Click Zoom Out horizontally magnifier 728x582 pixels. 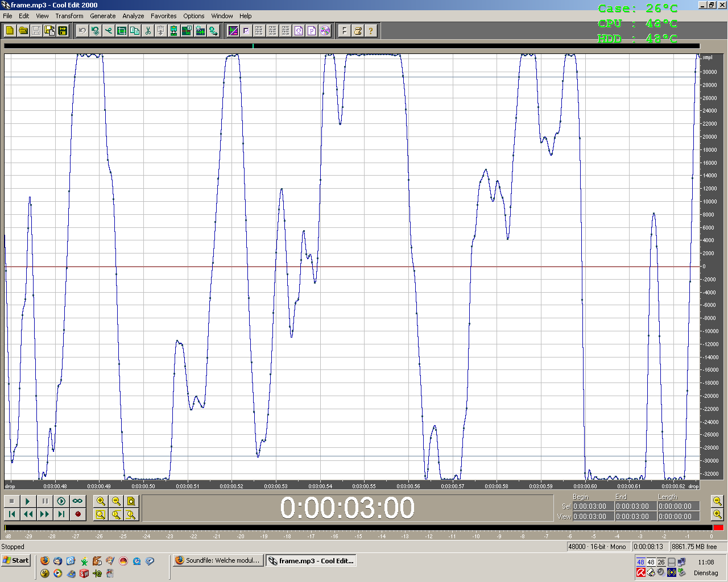click(x=116, y=501)
